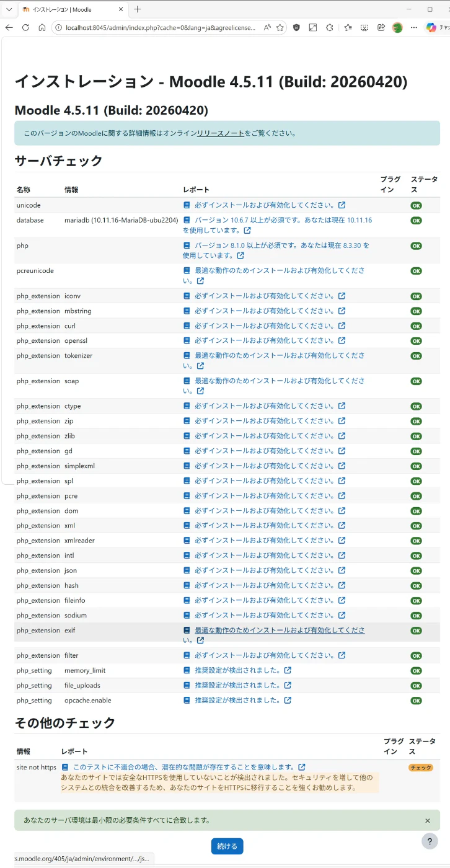The image size is (450, 868).
Task: Add page to favorites with star icon
Action: point(280,28)
